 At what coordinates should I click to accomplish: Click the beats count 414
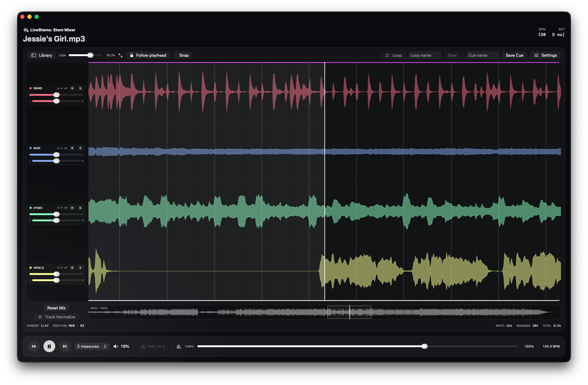[x=509, y=326]
